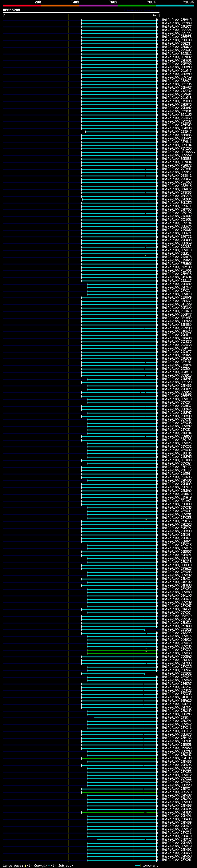Screen dimensions: 197x868
Task: Open hit UniRef100_Q66PF8
Action: tap(177, 37)
